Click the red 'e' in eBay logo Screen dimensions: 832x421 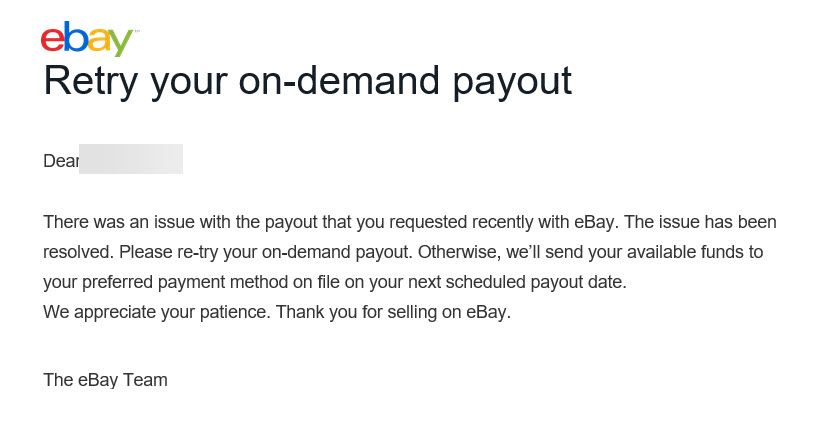(52, 40)
